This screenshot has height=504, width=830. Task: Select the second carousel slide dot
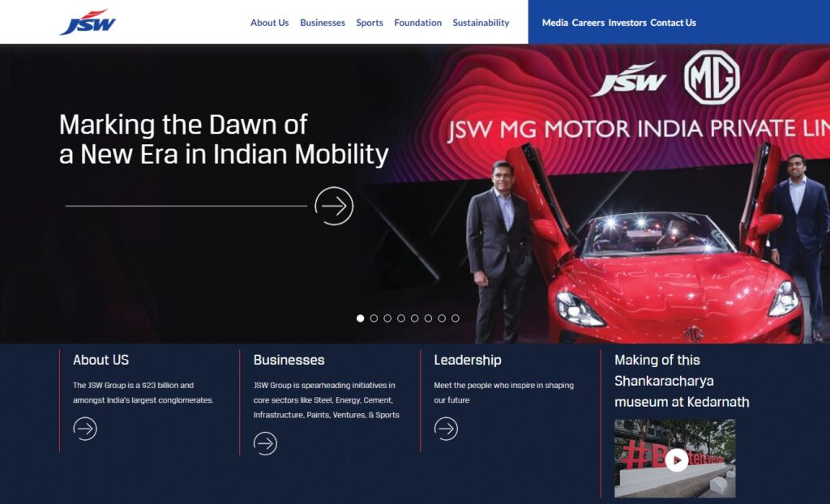pos(374,318)
